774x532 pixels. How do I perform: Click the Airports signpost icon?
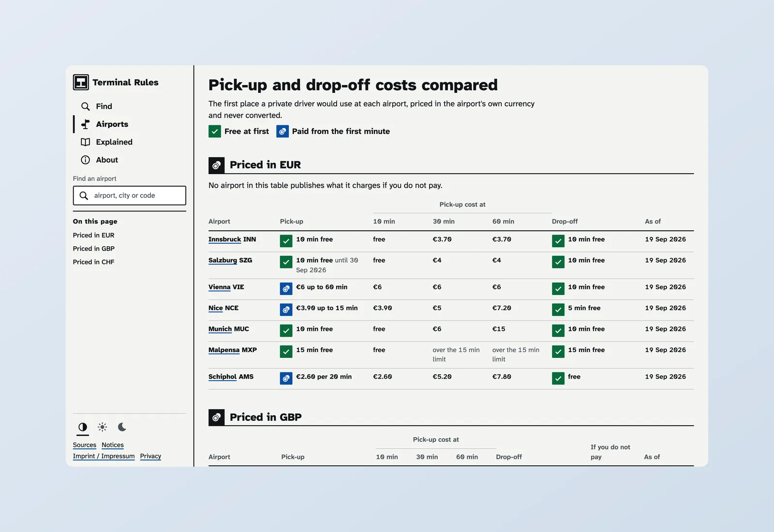(85, 124)
